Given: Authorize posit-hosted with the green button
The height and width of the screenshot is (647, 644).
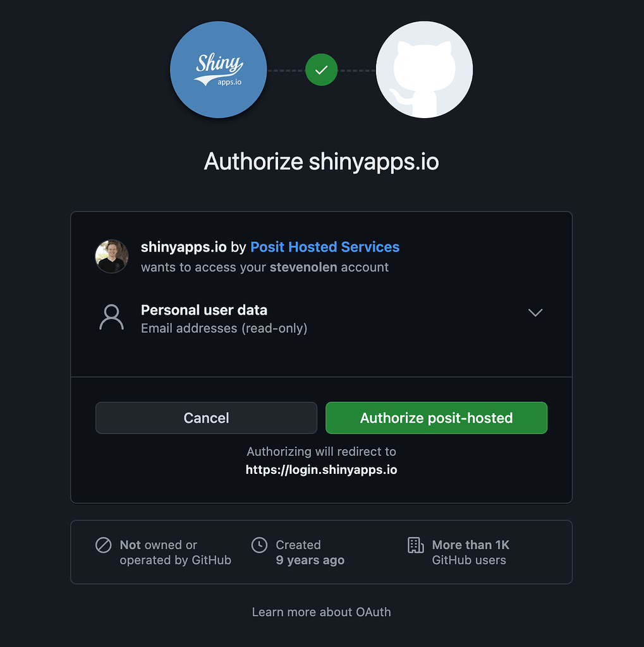Looking at the screenshot, I should [436, 418].
